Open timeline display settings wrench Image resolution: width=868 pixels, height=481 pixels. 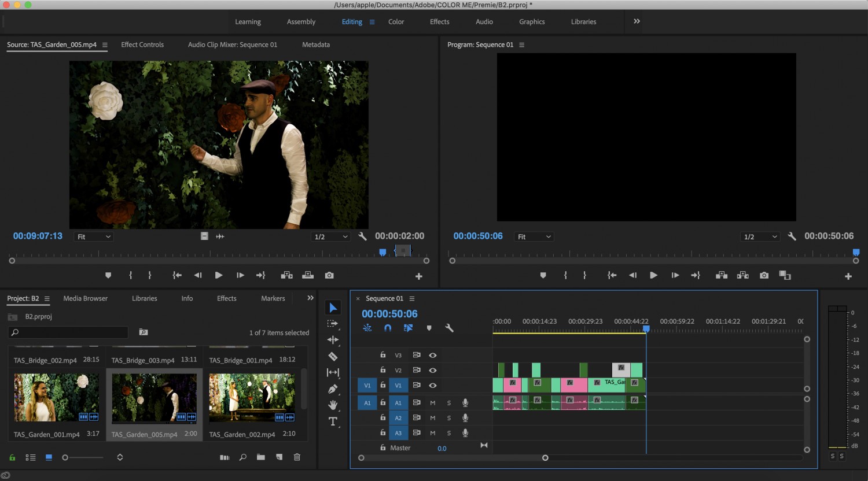click(449, 328)
